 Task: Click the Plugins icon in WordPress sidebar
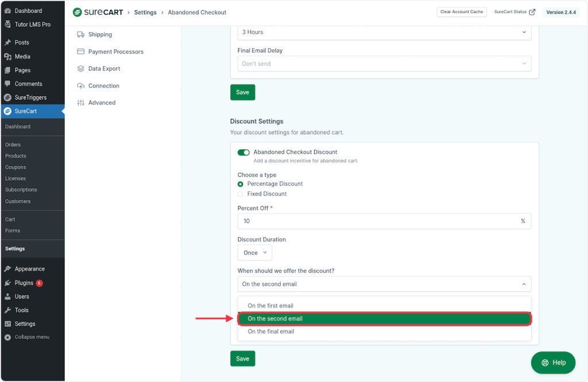coord(7,283)
